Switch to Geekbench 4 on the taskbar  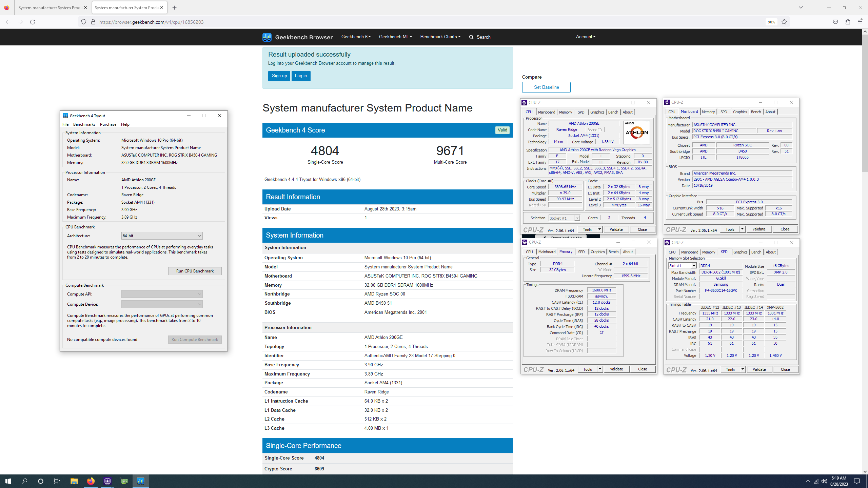(141, 481)
